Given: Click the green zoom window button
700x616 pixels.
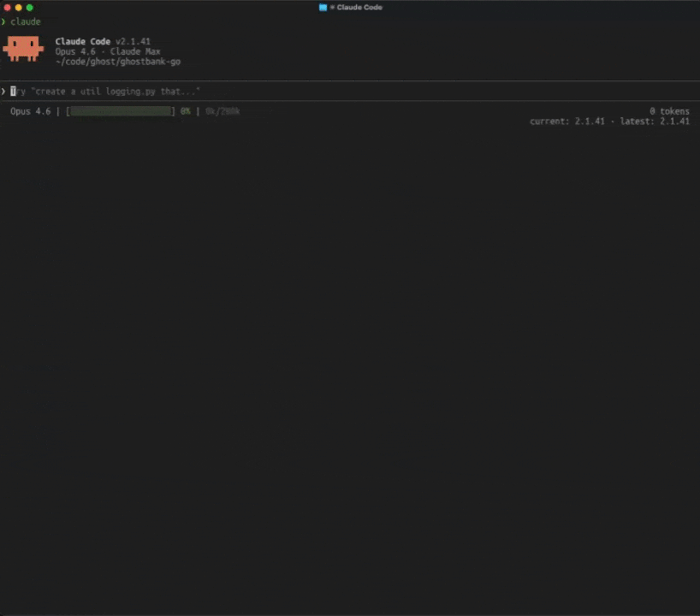Looking at the screenshot, I should pyautogui.click(x=29, y=8).
